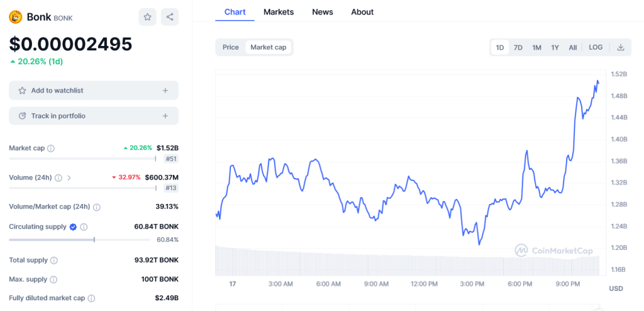This screenshot has width=644, height=311.
Task: Show info tooltip for Volume (24h)
Action: tap(58, 178)
